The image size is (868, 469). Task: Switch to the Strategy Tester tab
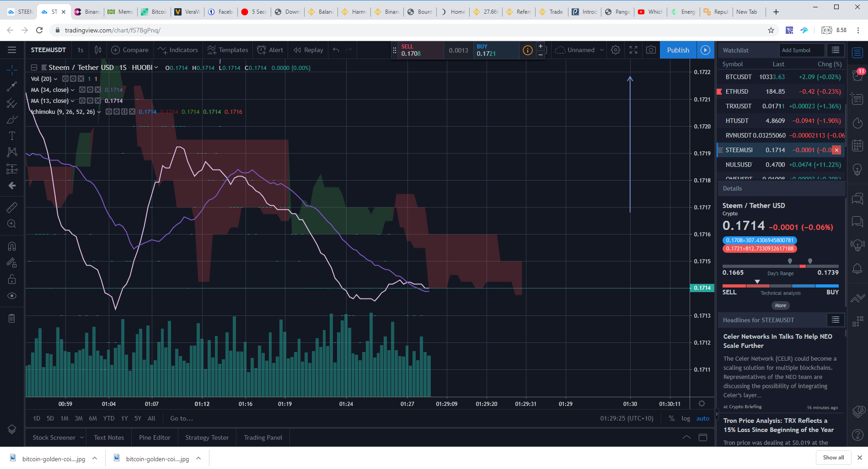coord(207,437)
